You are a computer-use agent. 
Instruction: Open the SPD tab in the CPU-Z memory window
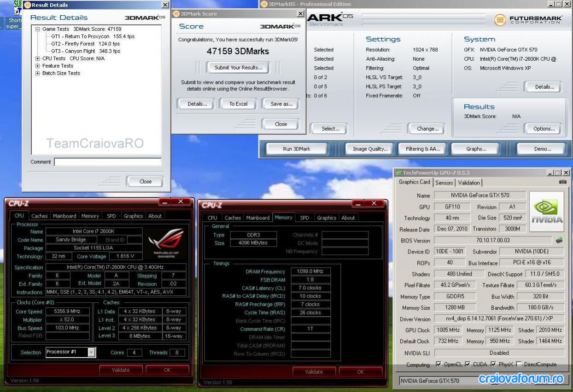[304, 218]
